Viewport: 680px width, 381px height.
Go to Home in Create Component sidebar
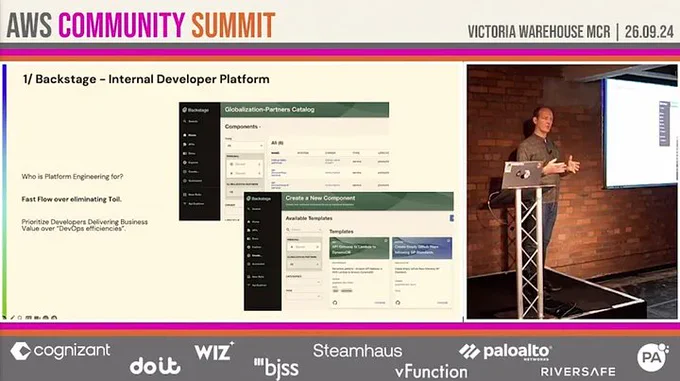click(254, 222)
